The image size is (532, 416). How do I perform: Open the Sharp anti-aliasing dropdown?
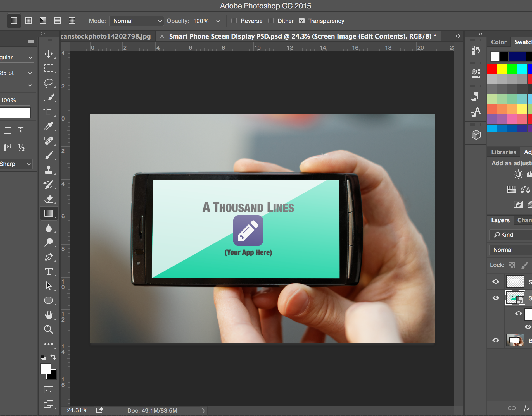coord(16,164)
